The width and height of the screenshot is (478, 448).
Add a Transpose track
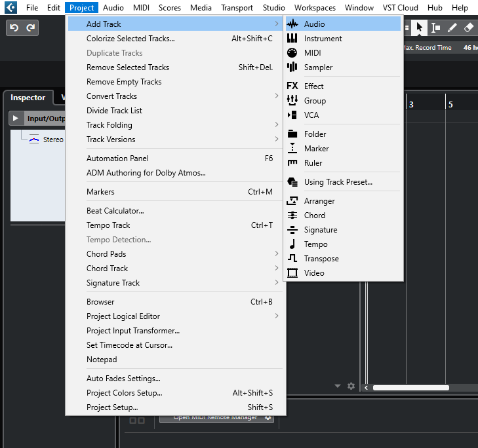[344, 258]
